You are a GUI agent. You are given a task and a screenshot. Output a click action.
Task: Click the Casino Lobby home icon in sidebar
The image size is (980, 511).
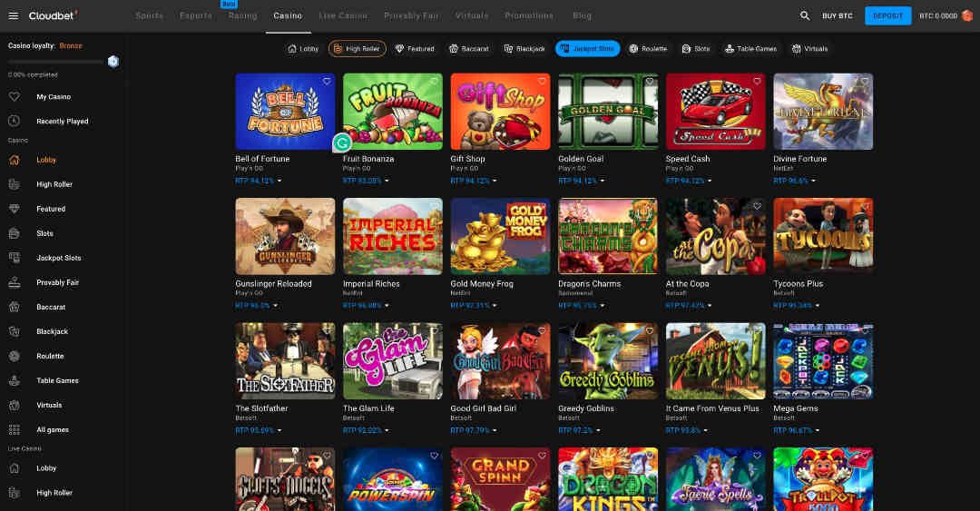15,160
